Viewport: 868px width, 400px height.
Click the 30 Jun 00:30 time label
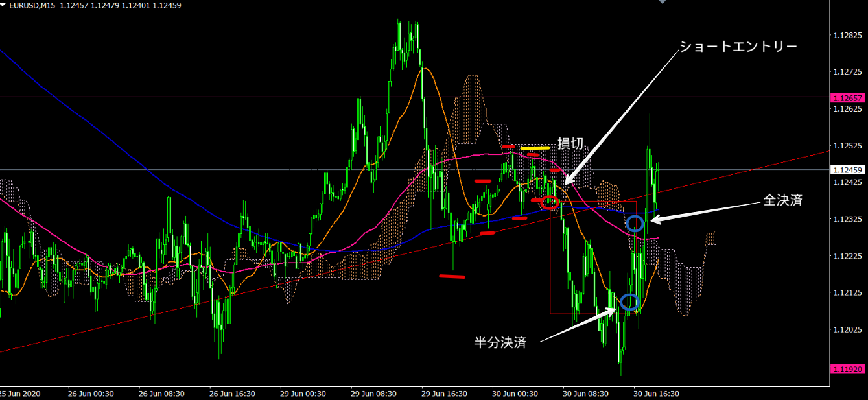point(515,394)
